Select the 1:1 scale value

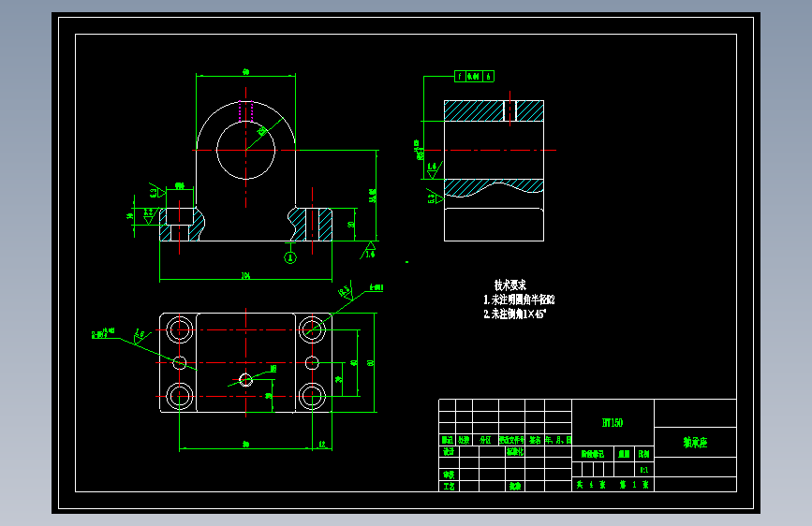tap(643, 470)
